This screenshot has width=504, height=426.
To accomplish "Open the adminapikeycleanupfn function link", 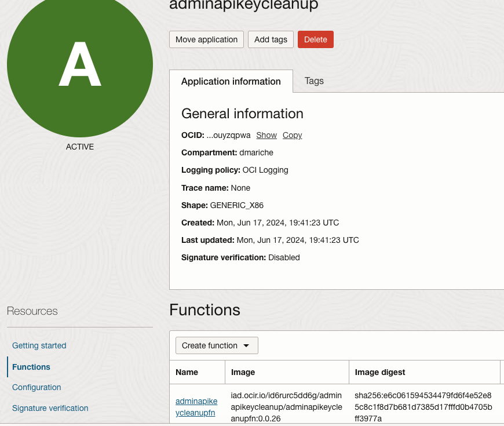I will coord(196,407).
